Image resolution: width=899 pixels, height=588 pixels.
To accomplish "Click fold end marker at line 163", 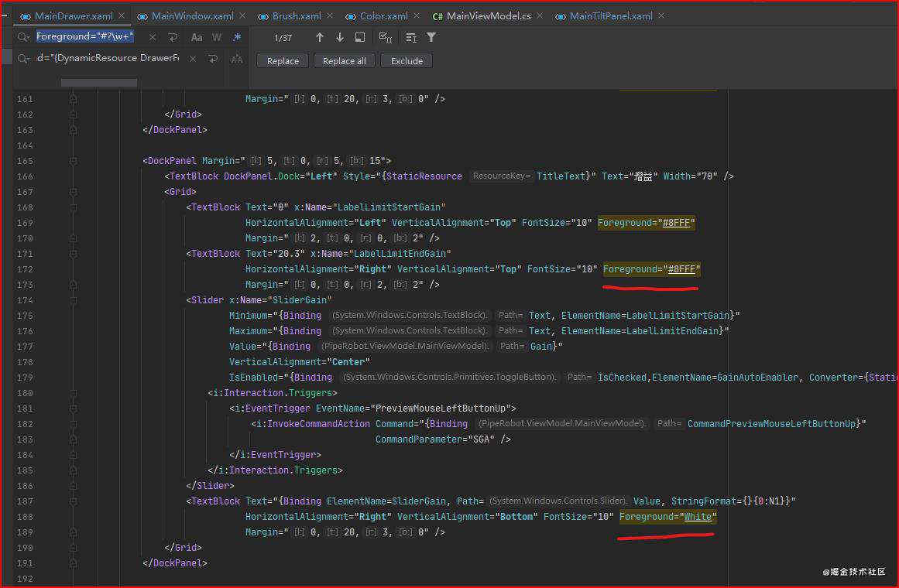I will (x=73, y=130).
